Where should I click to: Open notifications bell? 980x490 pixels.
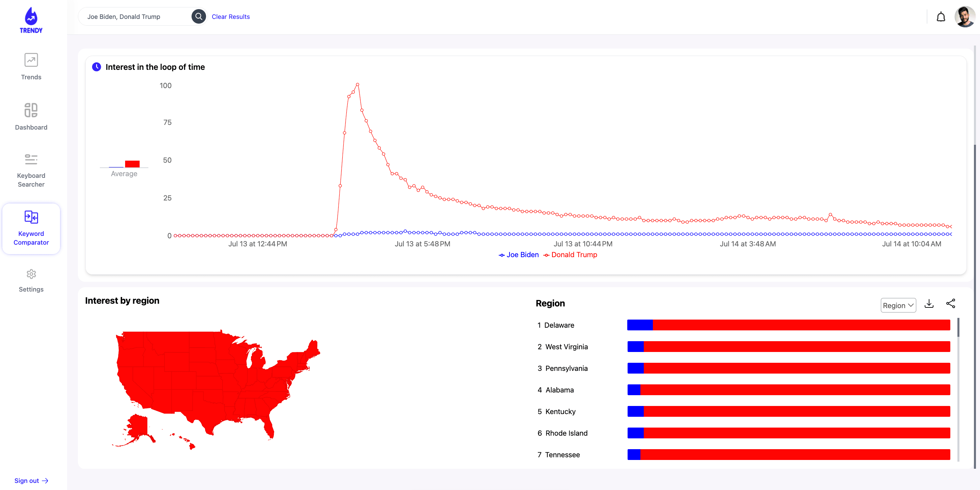tap(941, 17)
